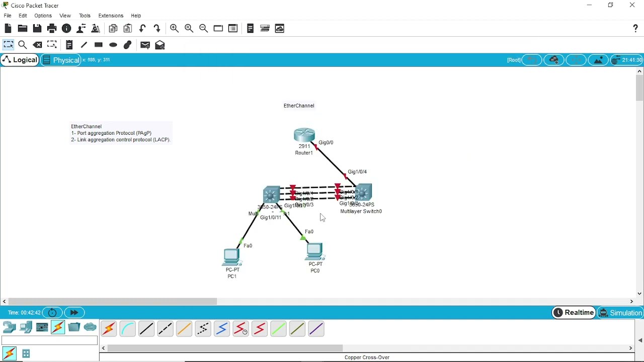Switch to Physical workspace
The height and width of the screenshot is (362, 644).
[60, 60]
